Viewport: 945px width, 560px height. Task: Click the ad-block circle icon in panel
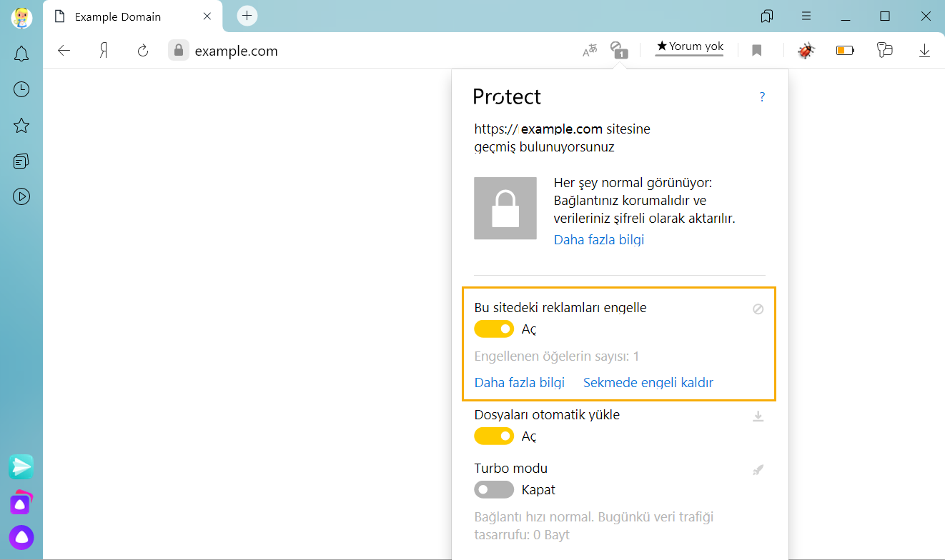(758, 309)
